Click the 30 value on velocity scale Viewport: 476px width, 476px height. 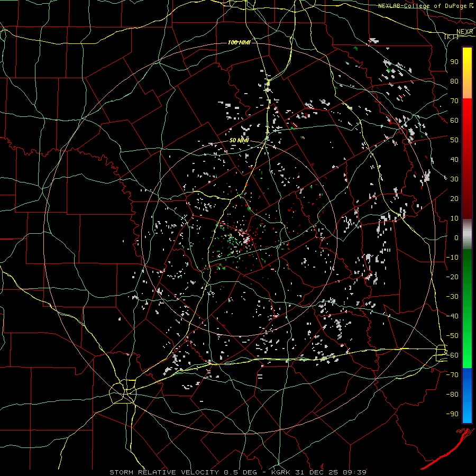coord(454,179)
